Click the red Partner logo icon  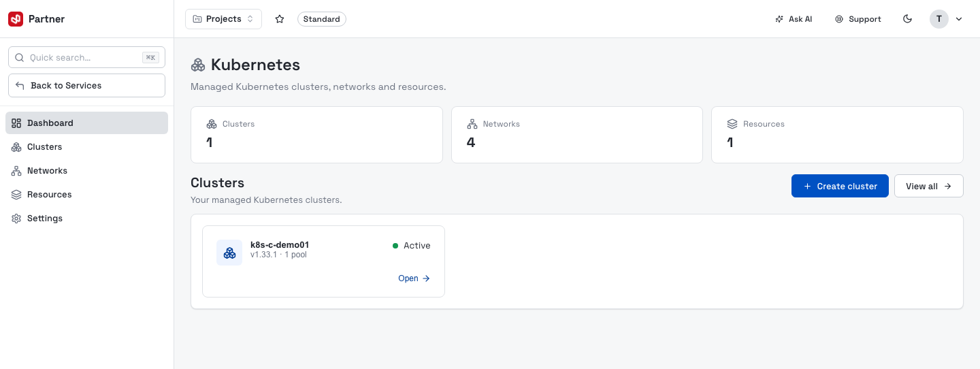[16, 19]
